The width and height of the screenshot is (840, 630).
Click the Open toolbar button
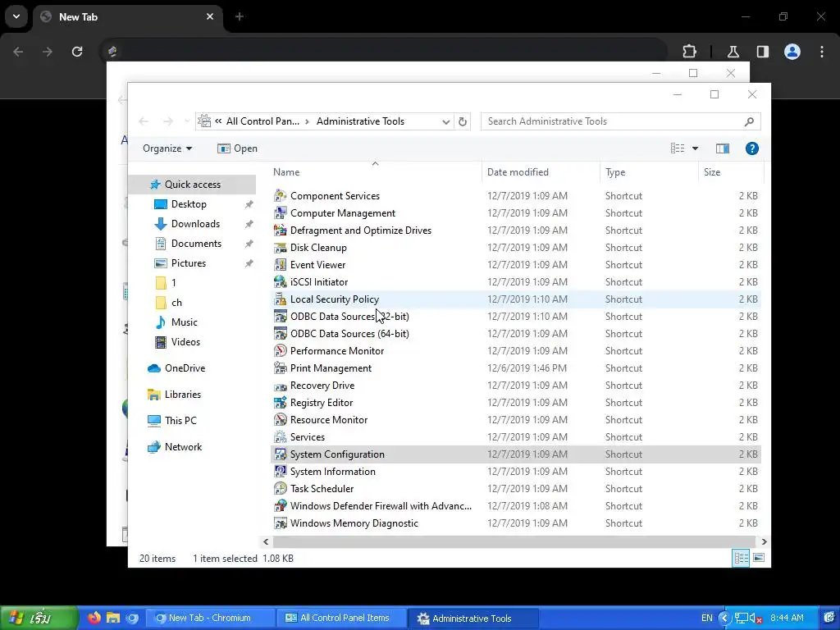click(237, 148)
